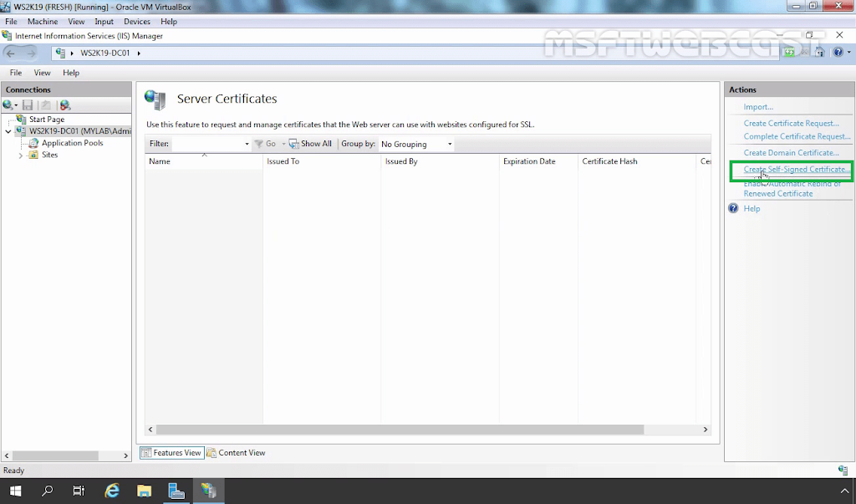This screenshot has height=504, width=856.
Task: Click the certificate list horizontal scrollbar thumb
Action: [400, 430]
